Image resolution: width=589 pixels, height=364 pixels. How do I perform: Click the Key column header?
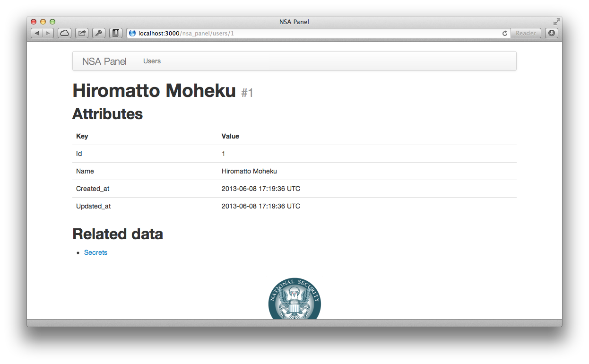click(82, 136)
